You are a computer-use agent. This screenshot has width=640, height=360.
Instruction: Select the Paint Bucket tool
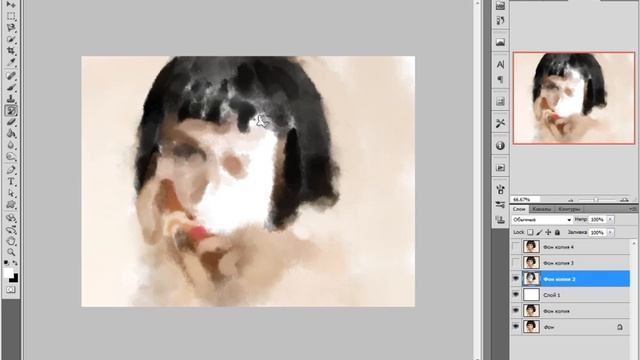pyautogui.click(x=11, y=133)
